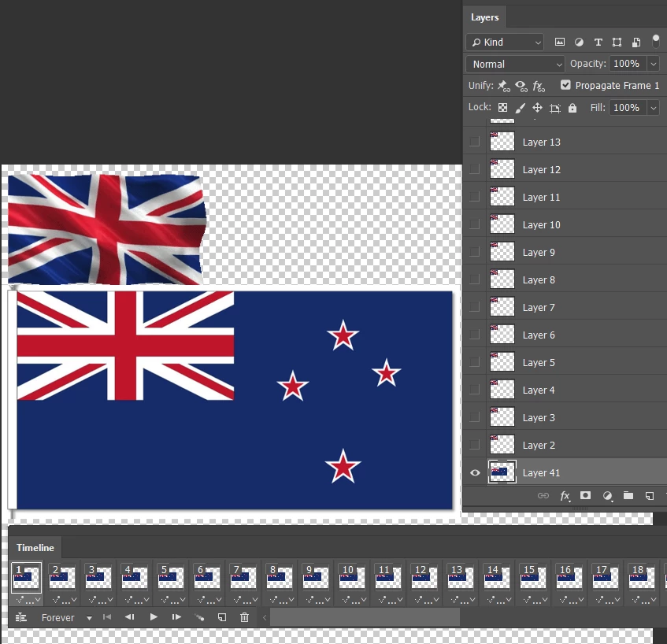Select frame 18 thumbnail in timeline
Image resolution: width=667 pixels, height=644 pixels.
(642, 577)
